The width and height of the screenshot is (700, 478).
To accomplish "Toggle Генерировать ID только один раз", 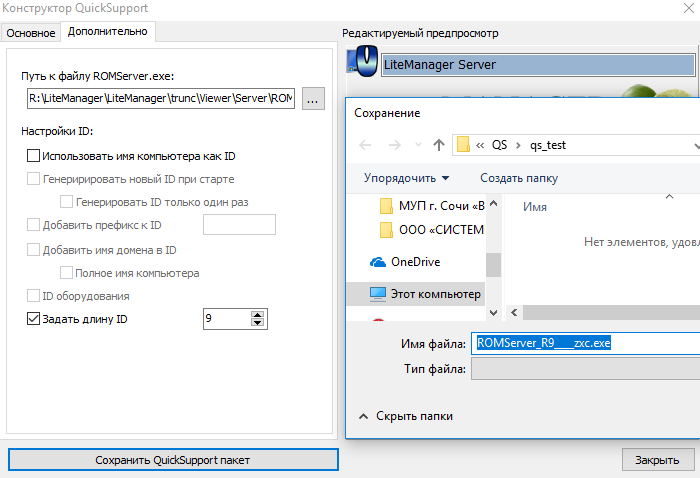I will (x=67, y=202).
